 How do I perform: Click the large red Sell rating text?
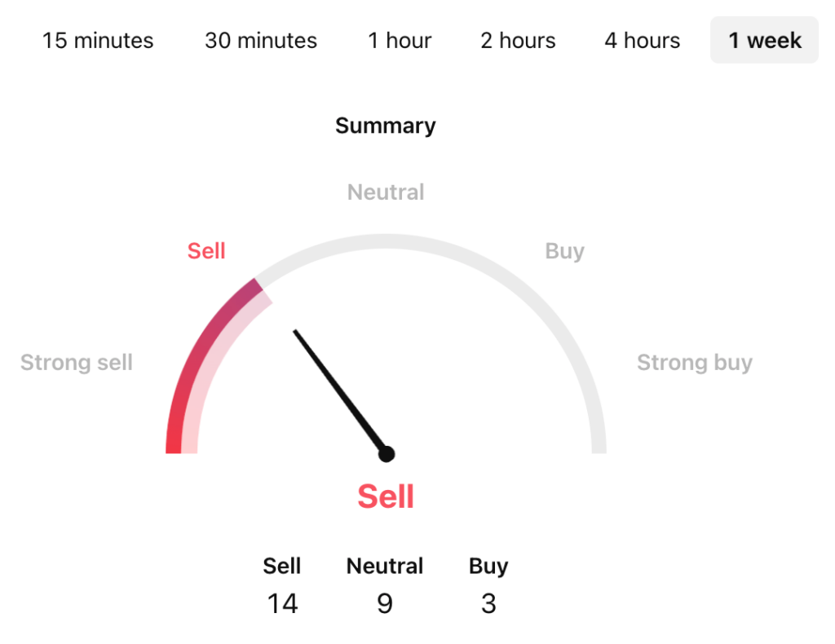click(x=386, y=496)
